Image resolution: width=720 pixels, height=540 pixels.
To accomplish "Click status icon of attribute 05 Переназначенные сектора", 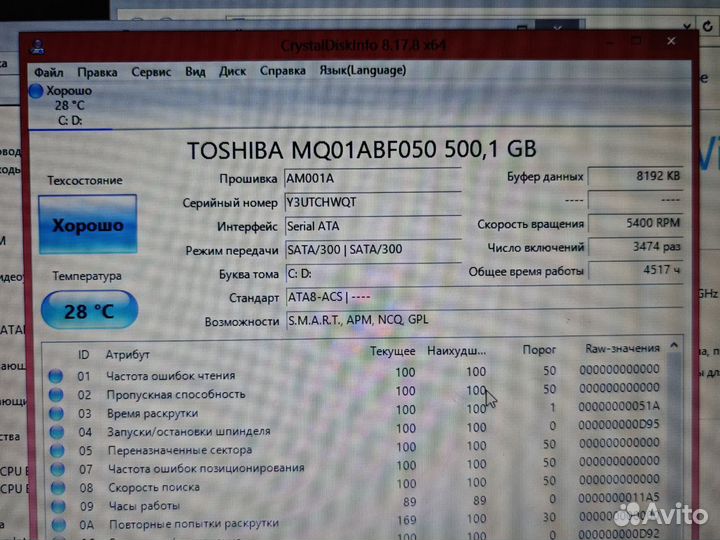I will tap(57, 450).
